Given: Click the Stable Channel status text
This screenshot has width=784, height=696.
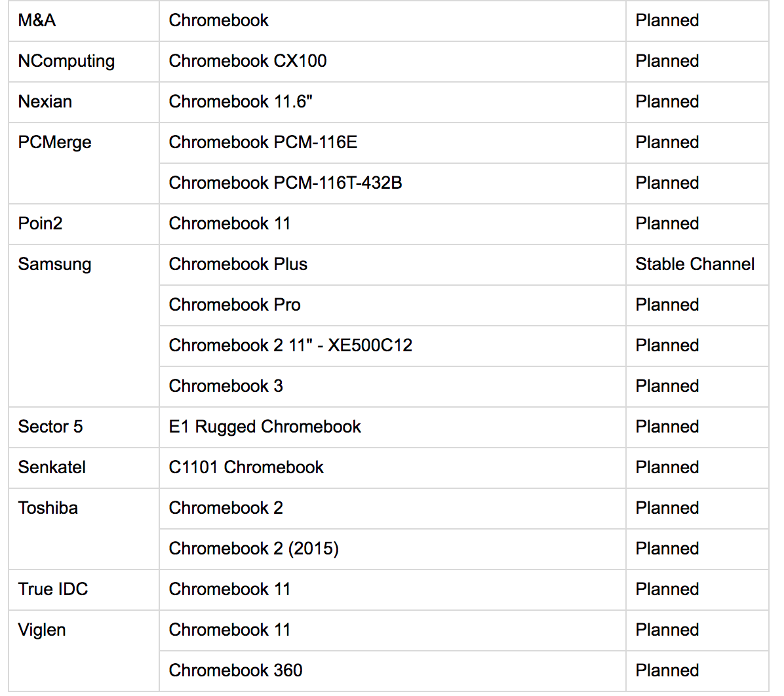Looking at the screenshot, I should [695, 264].
